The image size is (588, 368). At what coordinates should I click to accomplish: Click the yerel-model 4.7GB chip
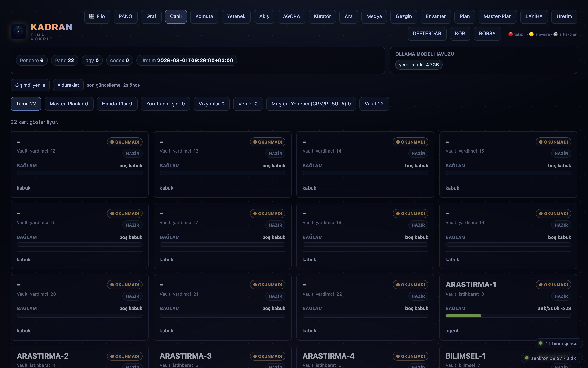click(419, 65)
